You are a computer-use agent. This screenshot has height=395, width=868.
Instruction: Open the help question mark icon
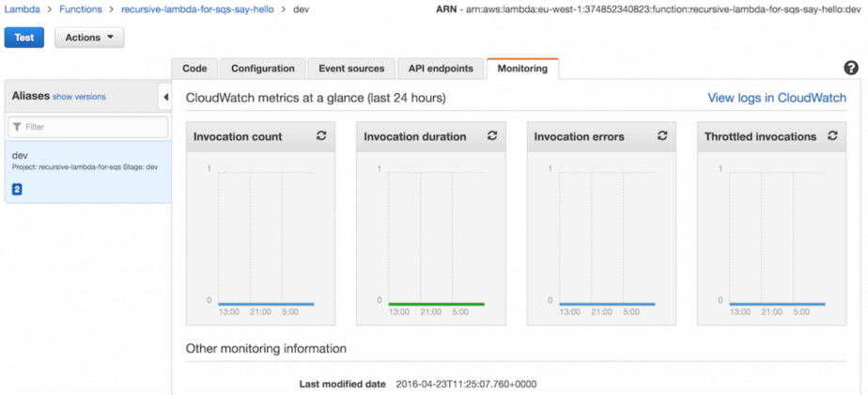(x=851, y=69)
